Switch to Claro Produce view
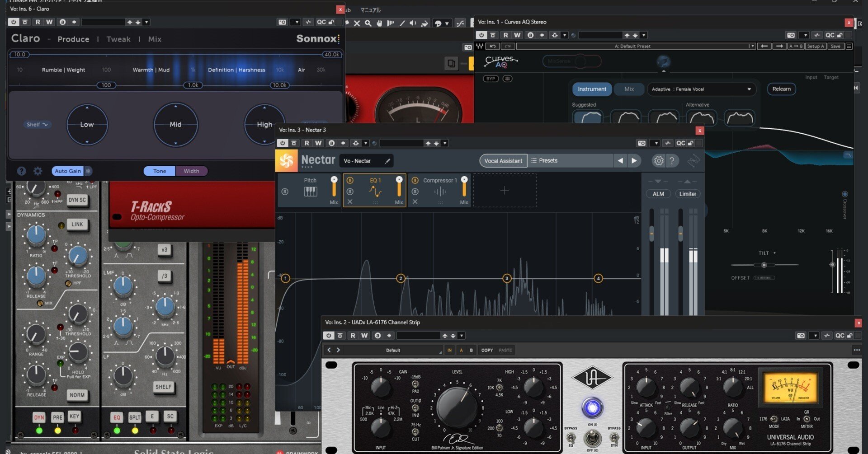Viewport: 868px width, 454px height. click(x=73, y=39)
